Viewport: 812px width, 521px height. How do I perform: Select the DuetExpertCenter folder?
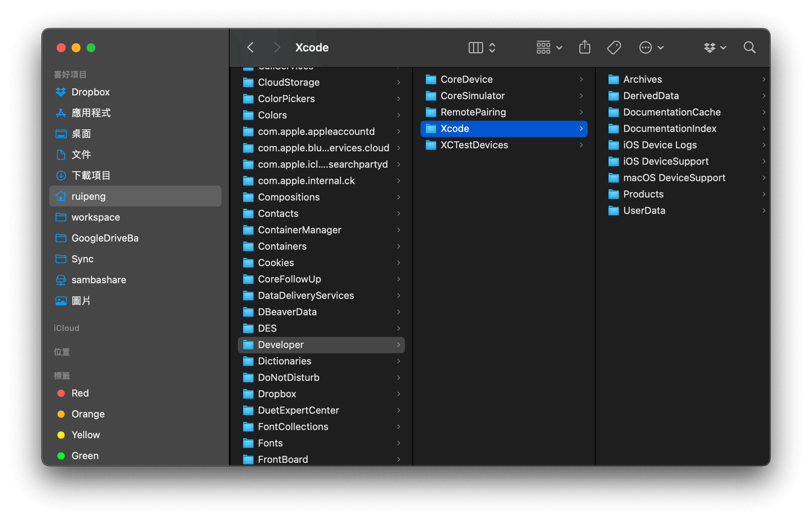[x=321, y=410]
